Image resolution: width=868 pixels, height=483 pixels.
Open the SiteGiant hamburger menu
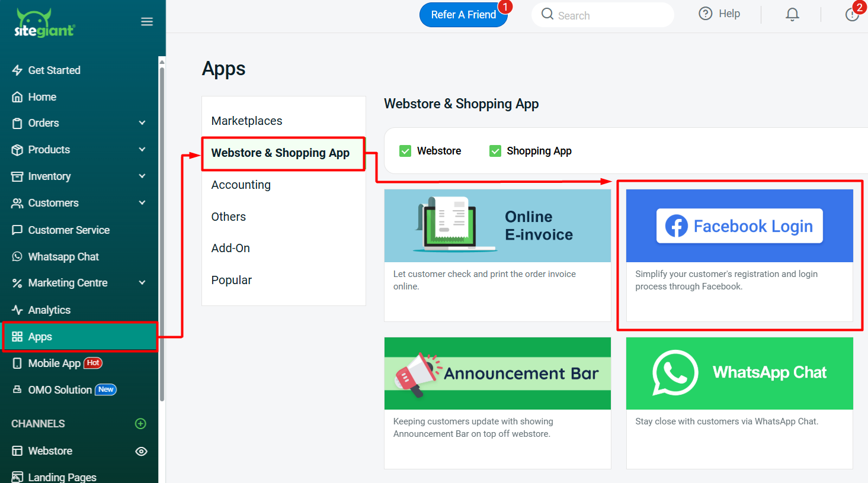pos(146,21)
